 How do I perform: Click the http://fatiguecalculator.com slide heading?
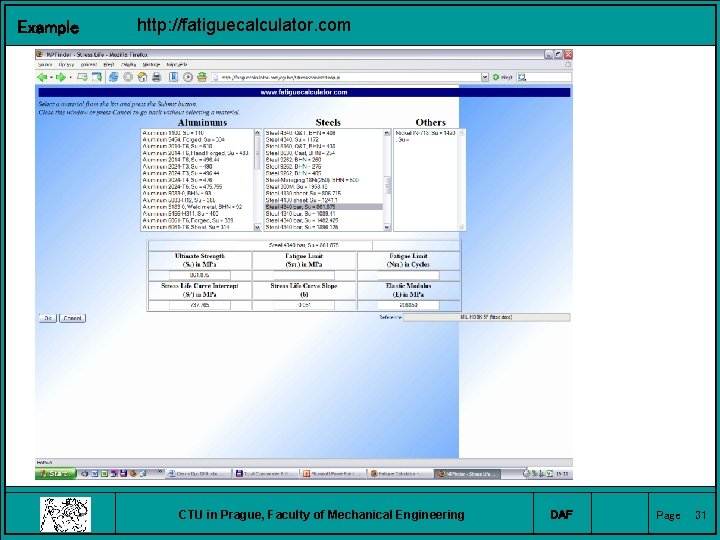[244, 25]
